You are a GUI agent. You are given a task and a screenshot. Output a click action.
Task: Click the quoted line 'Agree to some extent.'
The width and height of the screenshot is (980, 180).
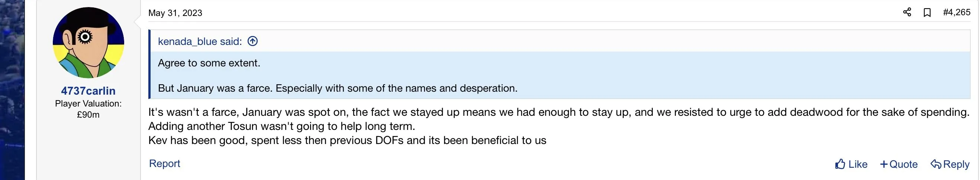click(x=209, y=63)
